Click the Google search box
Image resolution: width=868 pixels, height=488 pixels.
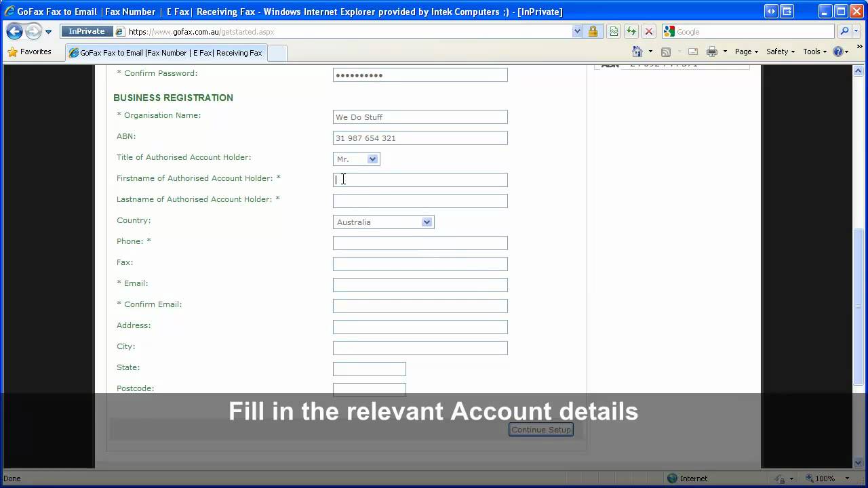(753, 31)
